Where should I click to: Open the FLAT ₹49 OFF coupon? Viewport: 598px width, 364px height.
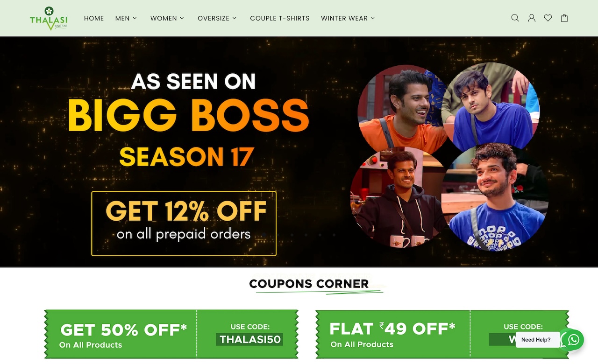[x=442, y=334]
